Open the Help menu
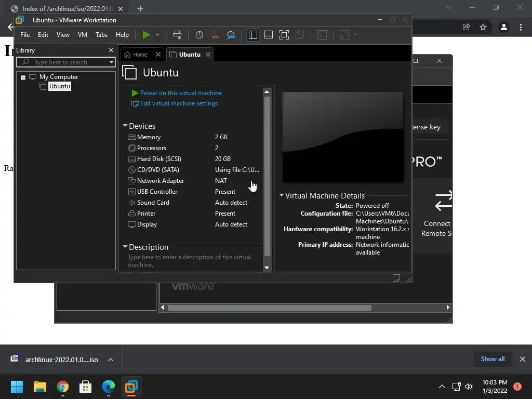This screenshot has height=399, width=532. [x=122, y=35]
